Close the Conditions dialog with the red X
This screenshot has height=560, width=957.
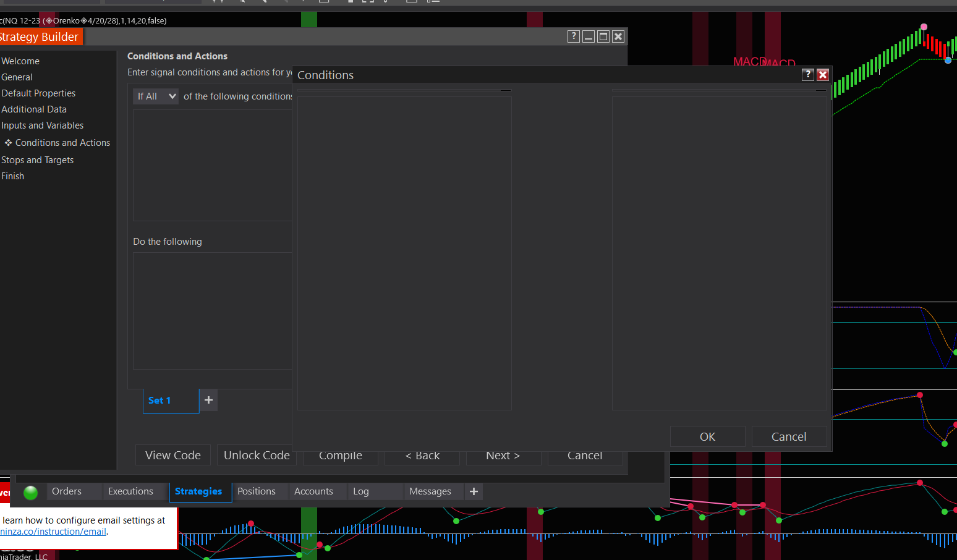pos(823,75)
